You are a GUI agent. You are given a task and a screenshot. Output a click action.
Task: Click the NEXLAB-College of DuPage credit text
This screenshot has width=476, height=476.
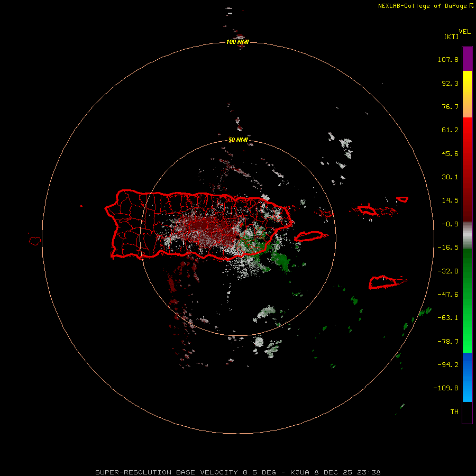coord(425,6)
